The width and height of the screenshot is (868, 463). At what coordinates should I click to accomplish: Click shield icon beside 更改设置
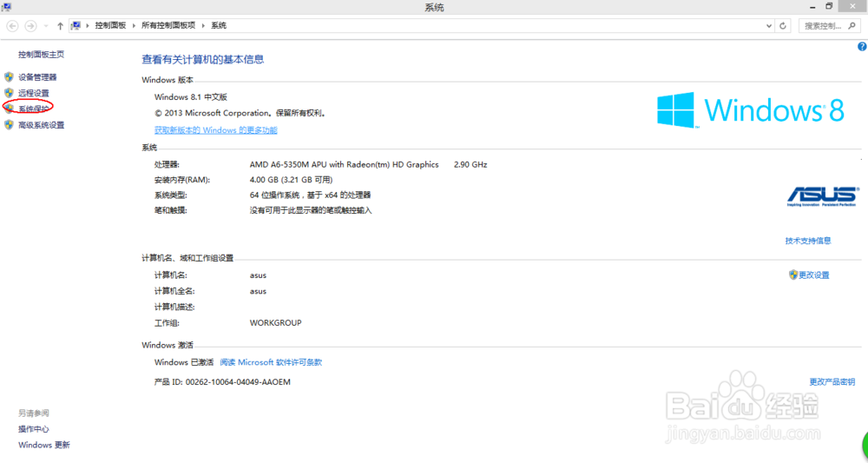click(x=793, y=274)
